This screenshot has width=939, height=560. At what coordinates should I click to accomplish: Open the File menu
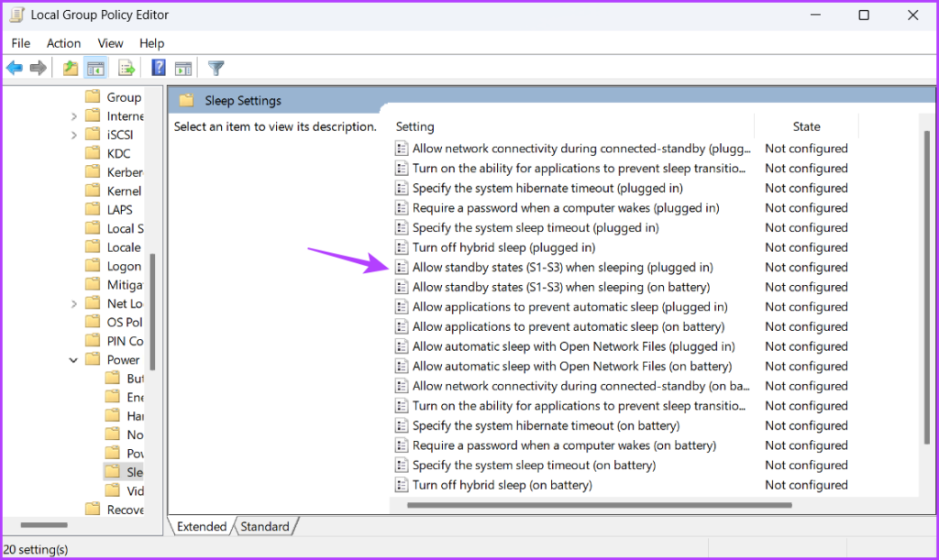(x=21, y=43)
